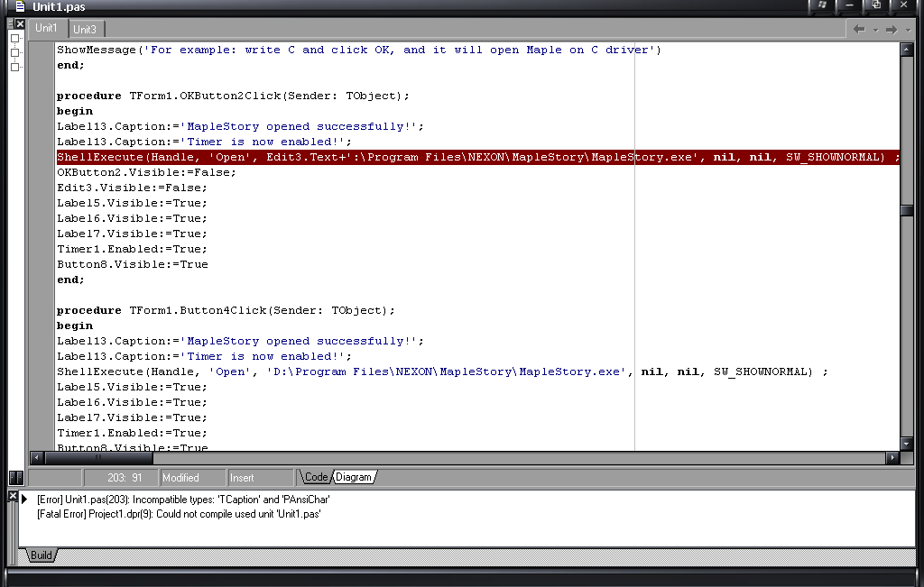Select the Fatal Error Project1.dpr message
924x587 pixels.
point(179,513)
